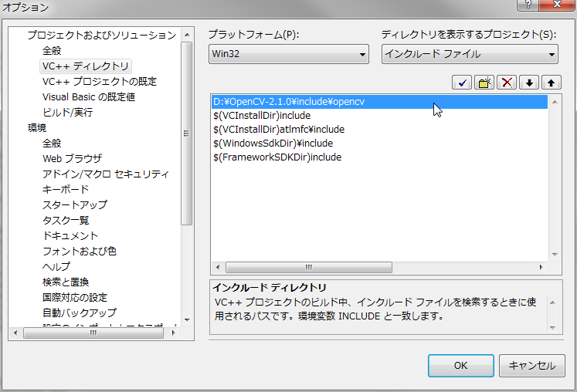This screenshot has width=577, height=392.
Task: Select キーボード tree item
Action: pyautogui.click(x=66, y=189)
